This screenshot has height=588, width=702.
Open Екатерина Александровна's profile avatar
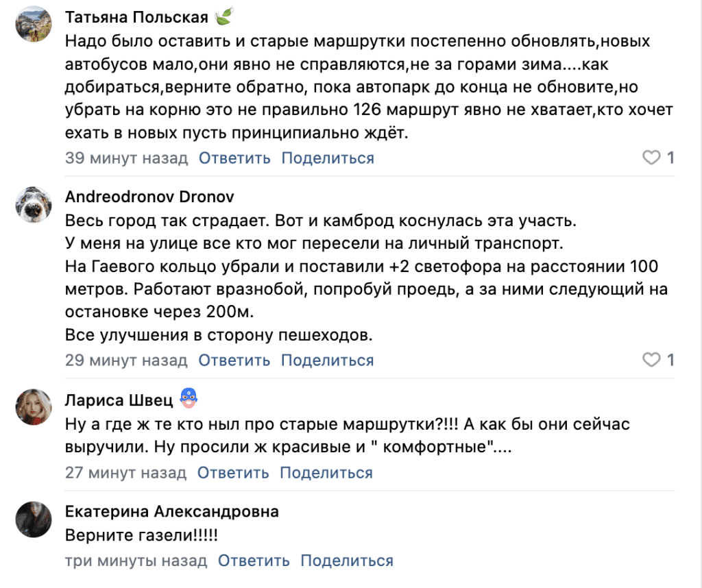coord(34,519)
